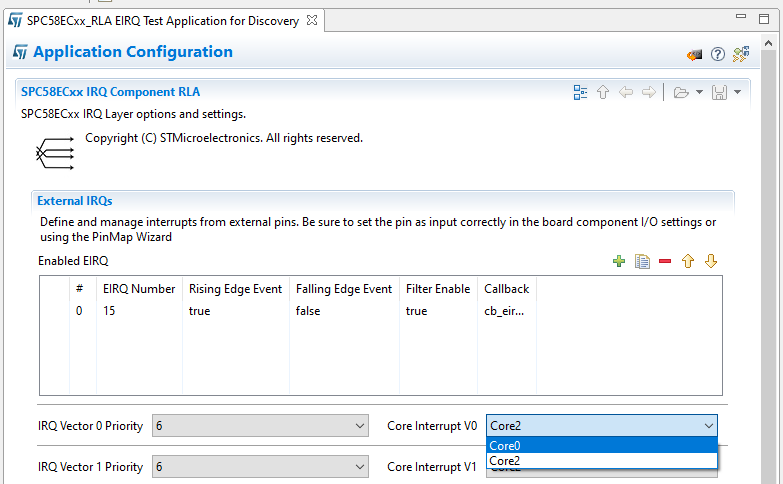Viewport: 783px width, 484px height.
Task: Close the EIRQ Test Application tab
Action: point(312,20)
